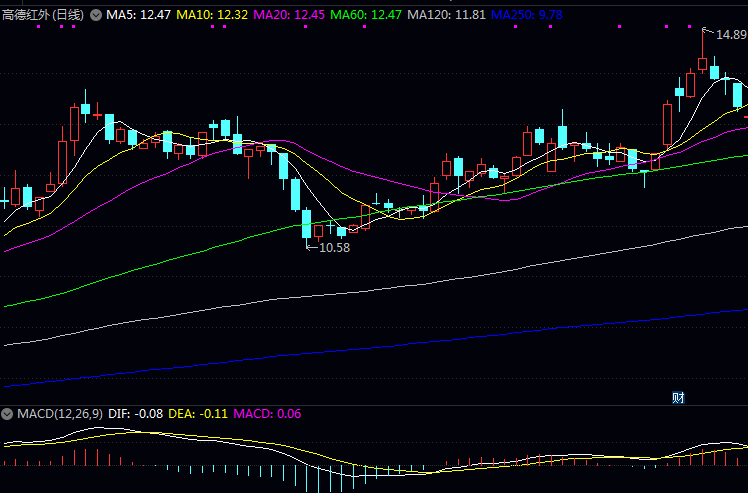
Task: Select the green MA60: 12.47 label
Action: (367, 16)
